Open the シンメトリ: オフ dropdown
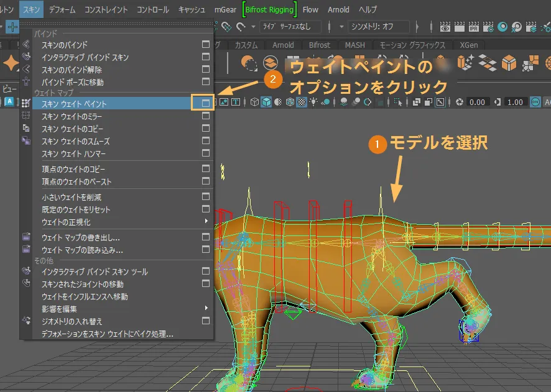 [x=377, y=27]
